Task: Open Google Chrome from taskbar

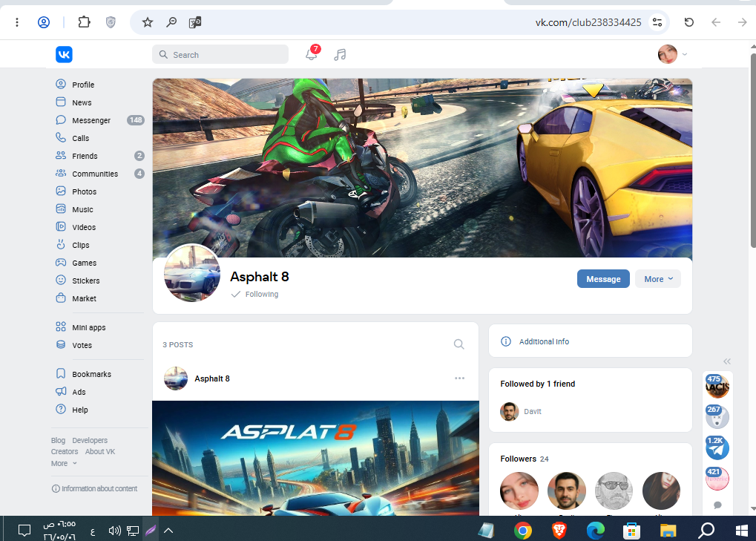Action: click(522, 531)
